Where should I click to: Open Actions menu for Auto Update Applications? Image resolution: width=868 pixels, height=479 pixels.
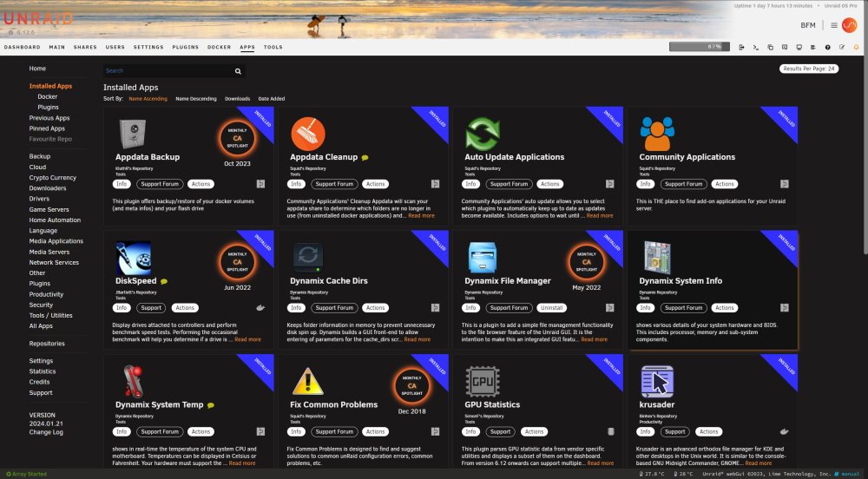549,184
